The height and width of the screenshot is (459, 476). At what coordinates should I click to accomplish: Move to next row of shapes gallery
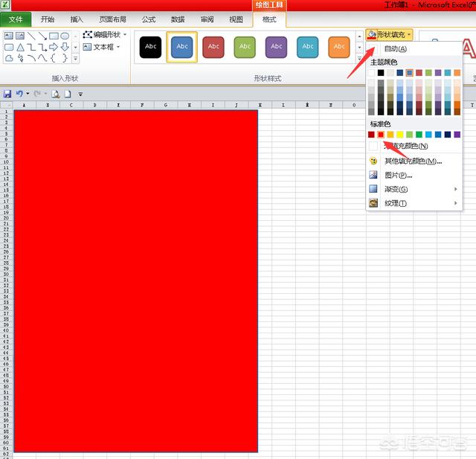pos(76,47)
